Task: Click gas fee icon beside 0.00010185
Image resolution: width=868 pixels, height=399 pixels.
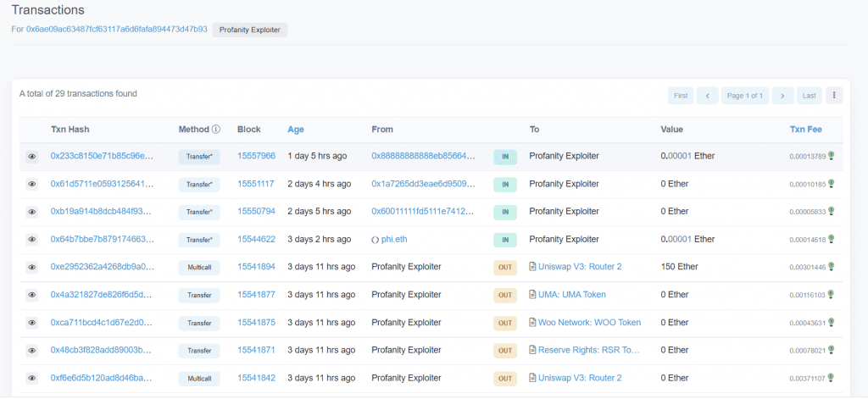Action: click(x=831, y=184)
